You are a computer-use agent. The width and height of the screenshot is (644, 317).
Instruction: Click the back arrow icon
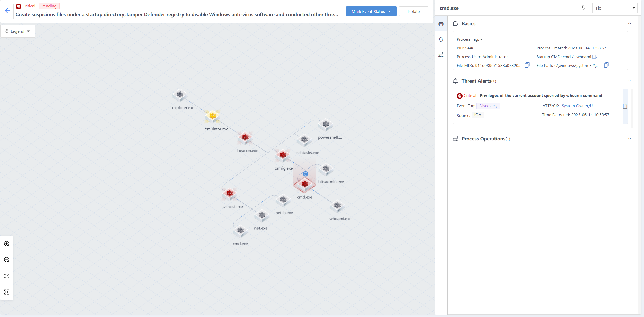[x=7, y=11]
